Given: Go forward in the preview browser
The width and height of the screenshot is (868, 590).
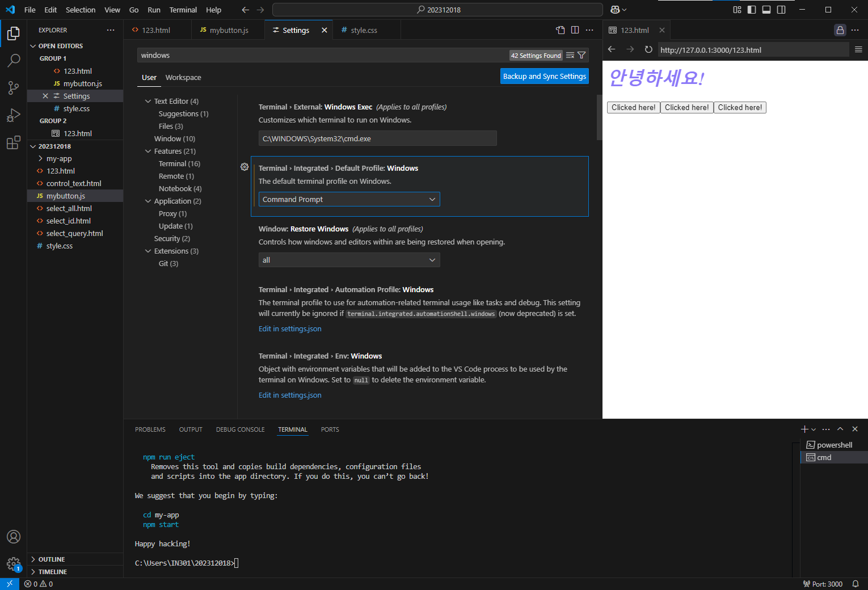Looking at the screenshot, I should coord(630,49).
